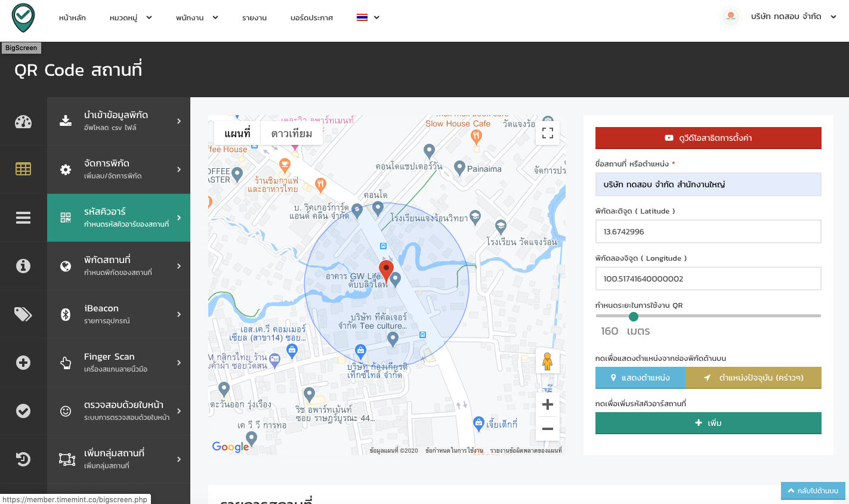Click the Latitude input field
This screenshot has width=849, height=504.
tap(708, 231)
